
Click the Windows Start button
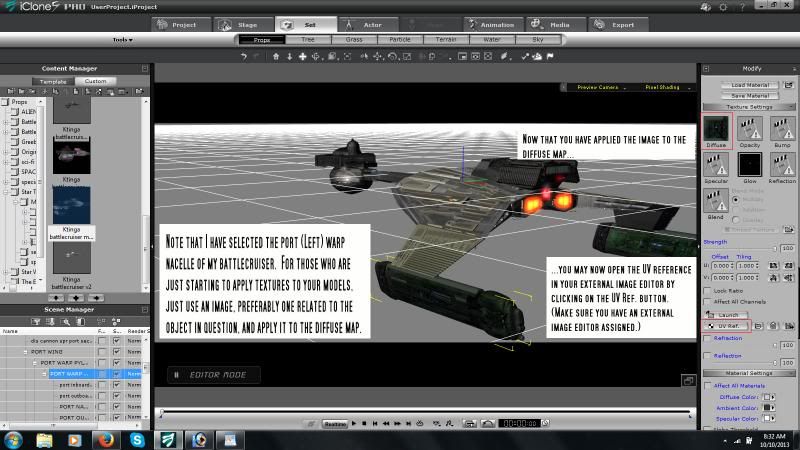[13, 440]
